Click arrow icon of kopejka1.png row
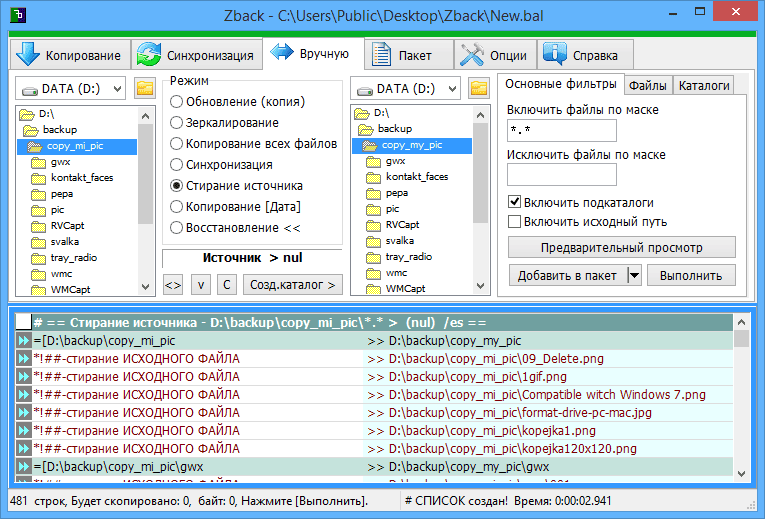Screen dimensions: 765x519 click(x=23, y=431)
